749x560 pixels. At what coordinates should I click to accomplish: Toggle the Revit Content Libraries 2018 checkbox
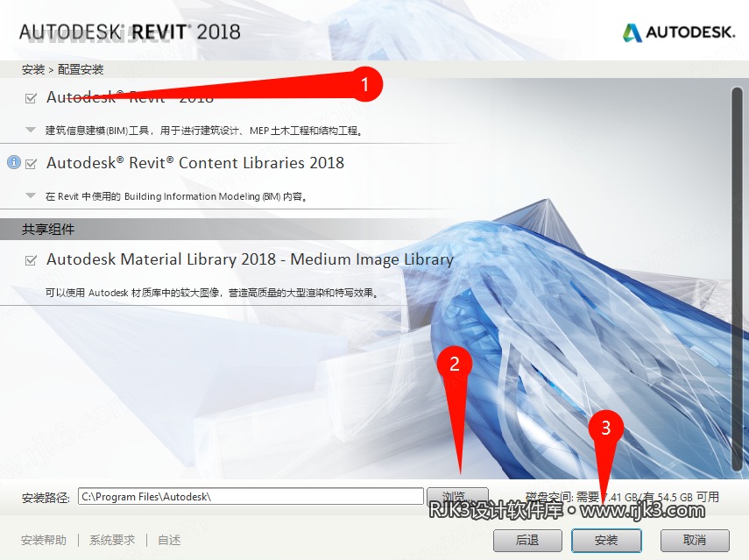[x=31, y=164]
